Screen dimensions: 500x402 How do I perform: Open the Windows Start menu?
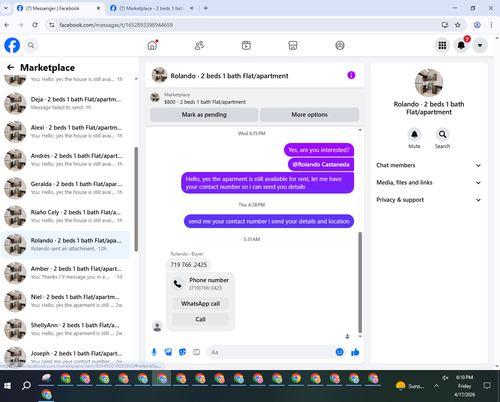[x=7, y=386]
